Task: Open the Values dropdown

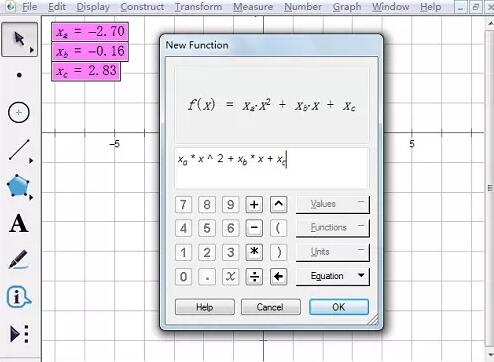Action: click(333, 204)
